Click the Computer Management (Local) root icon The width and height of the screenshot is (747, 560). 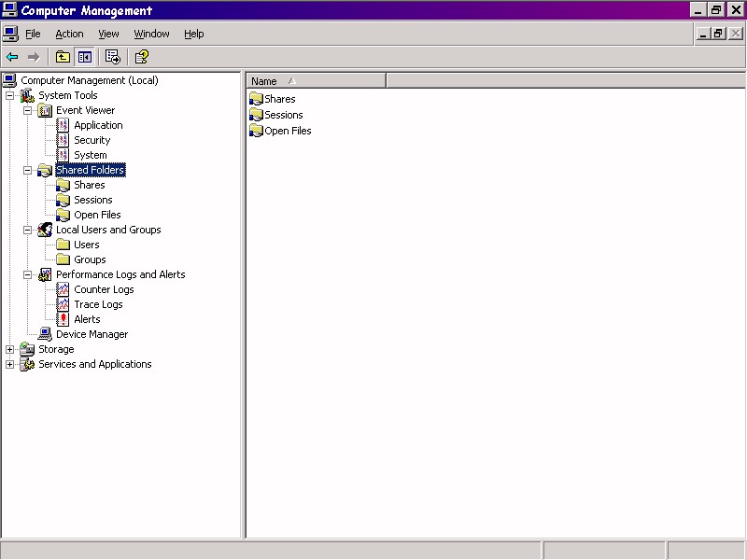pyautogui.click(x=9, y=80)
